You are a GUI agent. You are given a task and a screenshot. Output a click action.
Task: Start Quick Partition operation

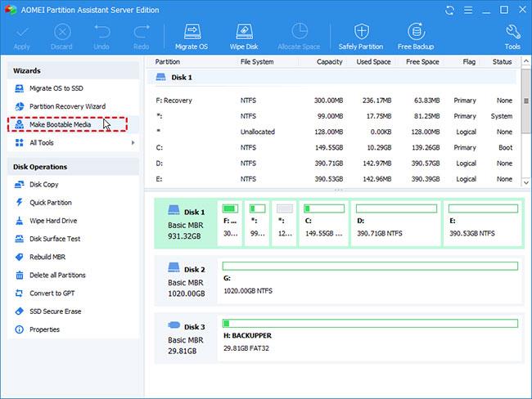coord(73,203)
